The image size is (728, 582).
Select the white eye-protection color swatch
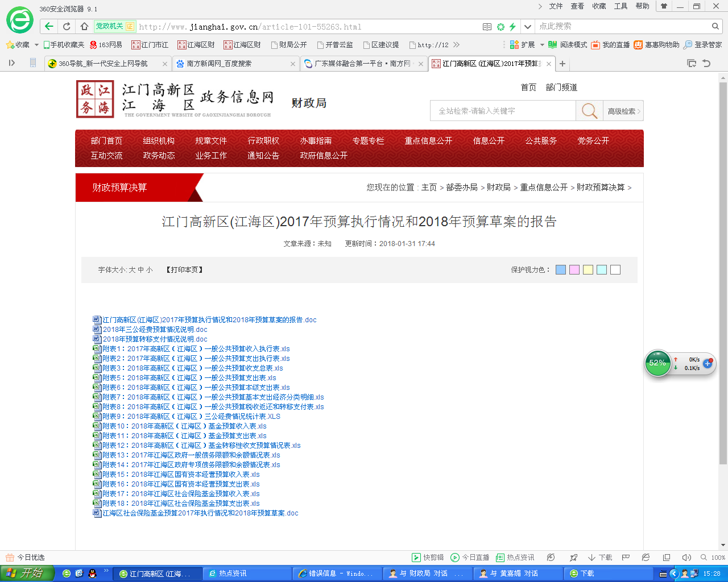615,270
